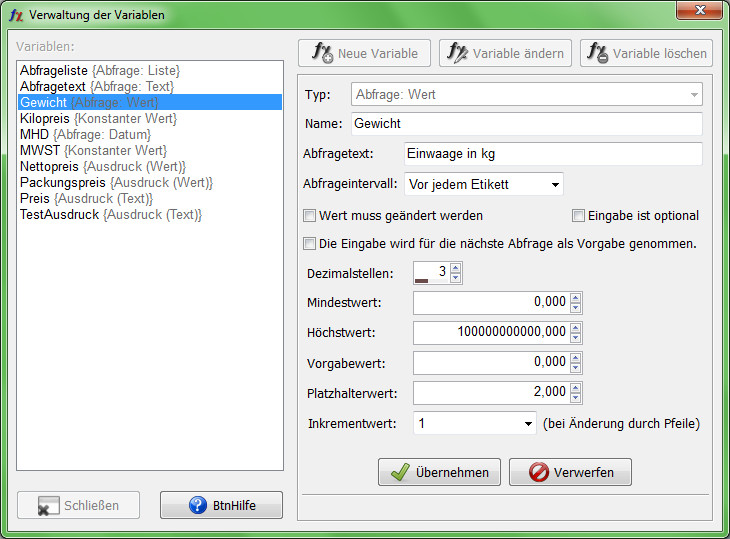Click the Neue Variable fx icon button
Screen dimensions: 730x539
pos(364,53)
